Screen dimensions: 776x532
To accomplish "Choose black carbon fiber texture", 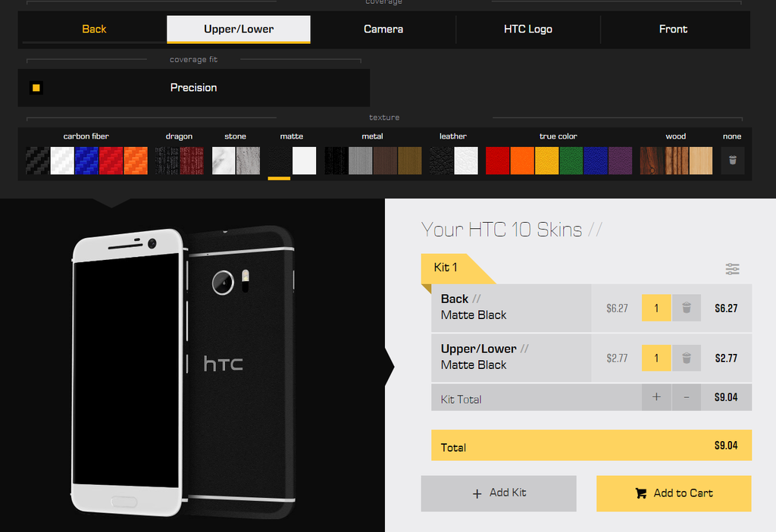I will [38, 161].
